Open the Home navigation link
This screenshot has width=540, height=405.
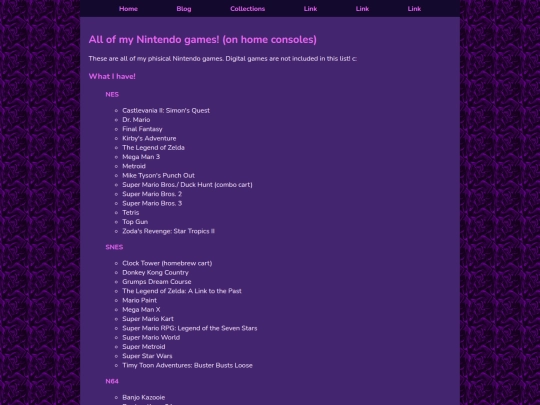[x=128, y=9]
